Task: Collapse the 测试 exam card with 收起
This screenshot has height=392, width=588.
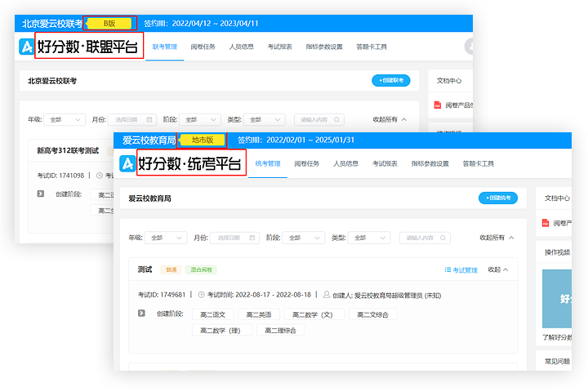Action: point(498,269)
